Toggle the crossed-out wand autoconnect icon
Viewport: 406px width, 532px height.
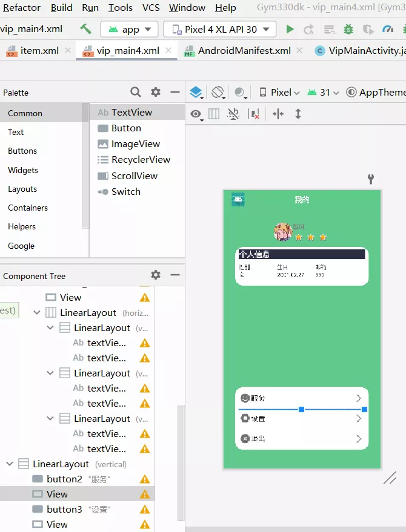tap(233, 114)
